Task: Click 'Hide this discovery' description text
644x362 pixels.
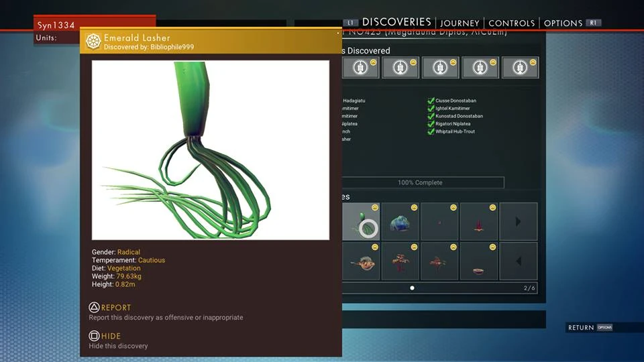Action: coord(118,346)
